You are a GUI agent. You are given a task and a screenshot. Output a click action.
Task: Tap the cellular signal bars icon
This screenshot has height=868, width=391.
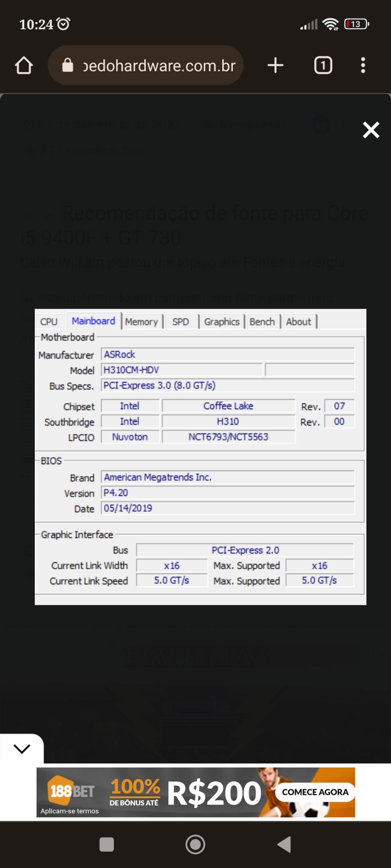tap(309, 25)
